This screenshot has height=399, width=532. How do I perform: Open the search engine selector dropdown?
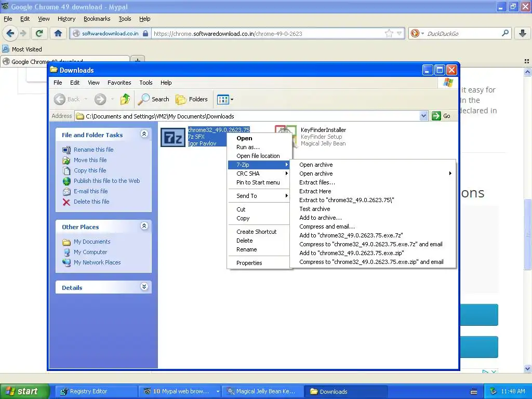422,34
